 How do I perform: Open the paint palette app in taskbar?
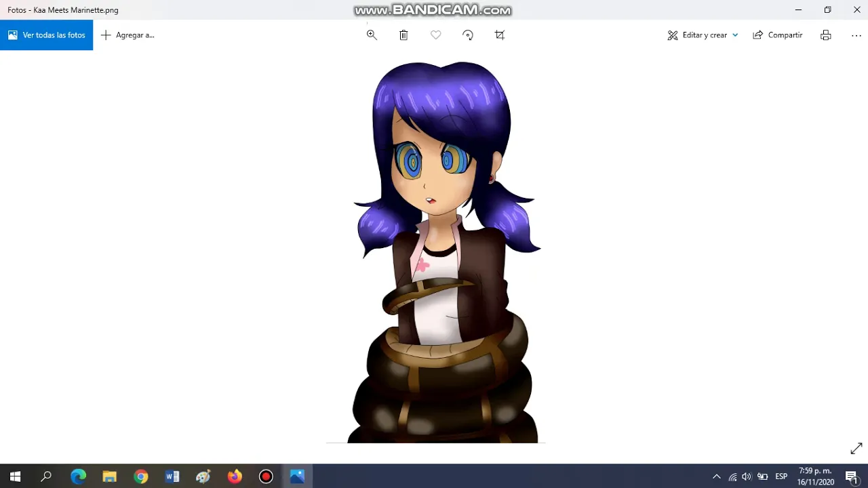coord(203,476)
